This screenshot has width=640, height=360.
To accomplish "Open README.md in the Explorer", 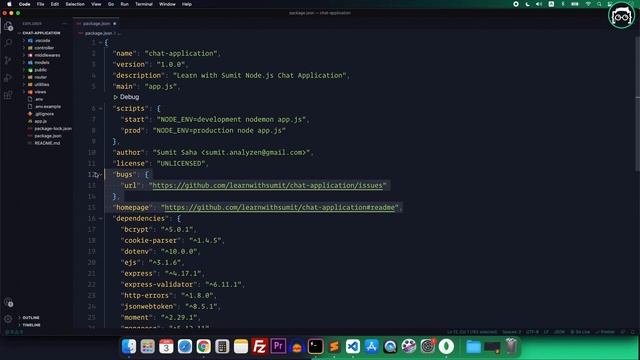I will [47, 143].
